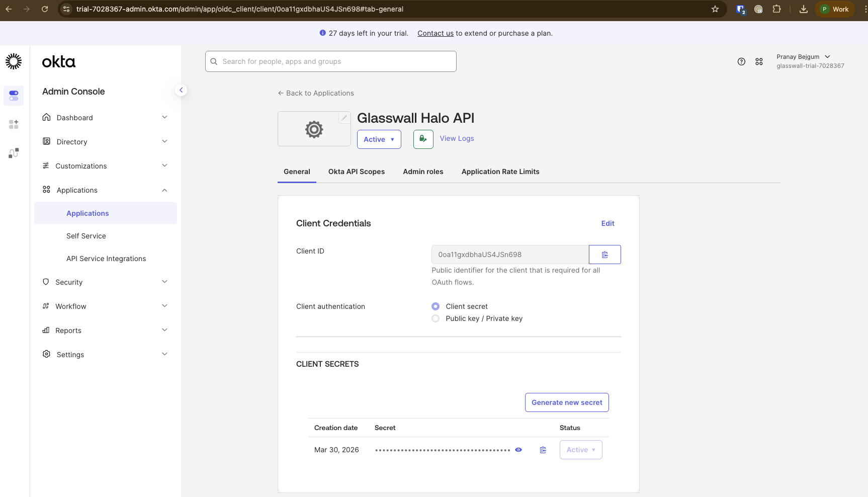
Task: Click the green assign-access icon button
Action: point(423,139)
